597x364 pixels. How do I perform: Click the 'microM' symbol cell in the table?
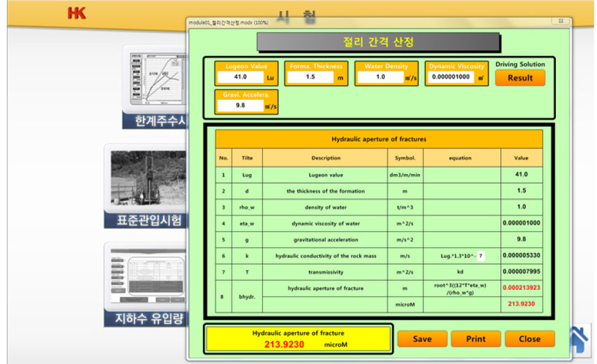click(x=405, y=305)
